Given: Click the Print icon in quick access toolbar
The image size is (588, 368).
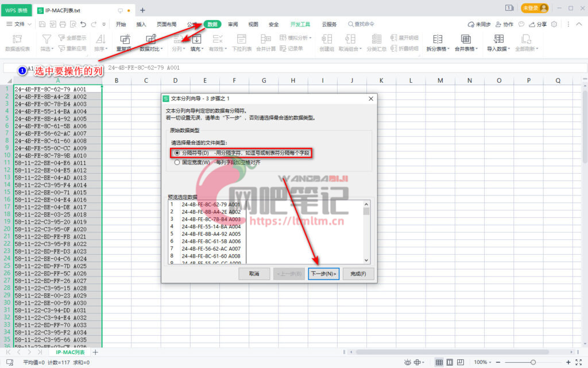Looking at the screenshot, I should [x=63, y=24].
